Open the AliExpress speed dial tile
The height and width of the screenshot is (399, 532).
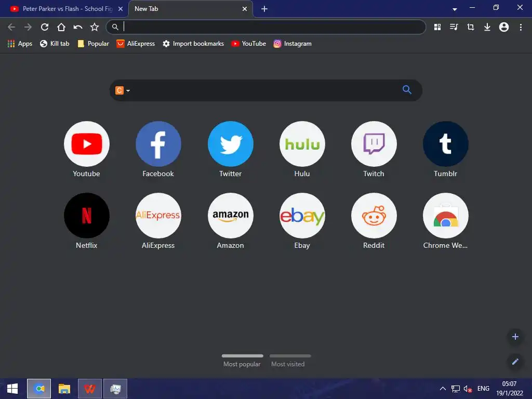coord(158,221)
